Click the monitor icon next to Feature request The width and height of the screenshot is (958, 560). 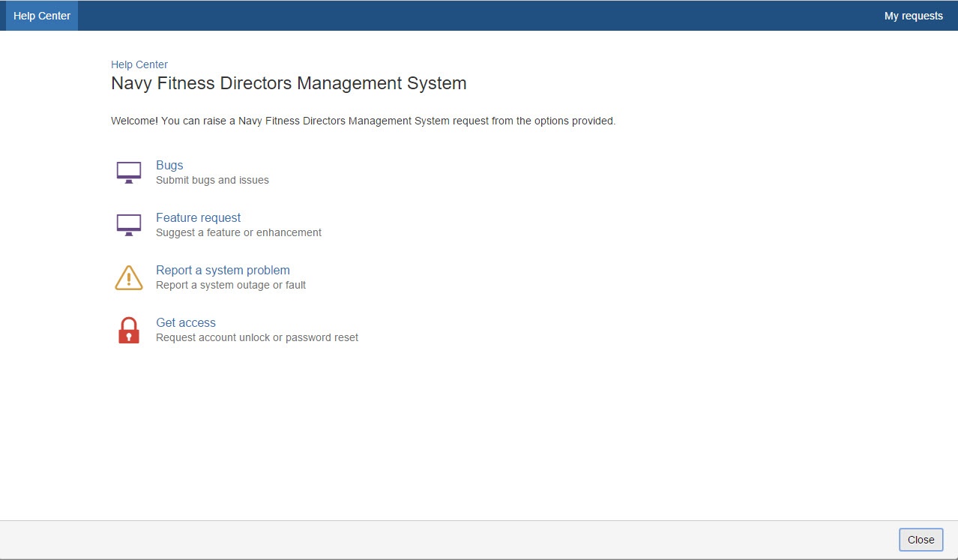click(x=129, y=225)
